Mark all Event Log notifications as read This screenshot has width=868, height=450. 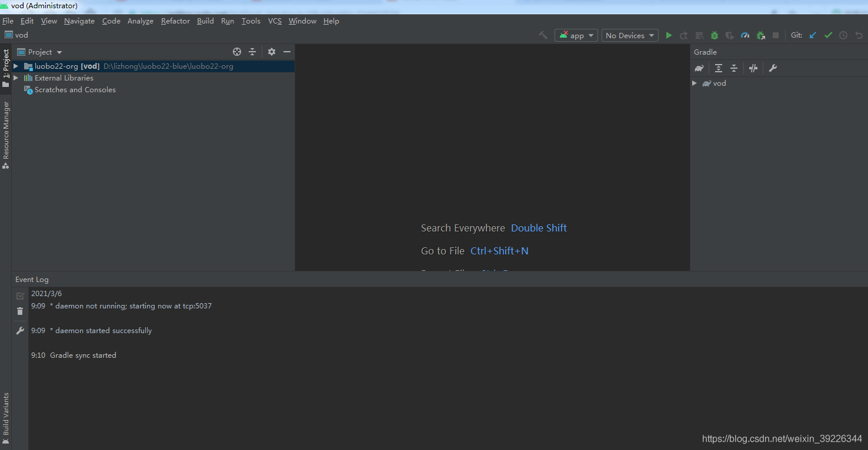(20, 296)
